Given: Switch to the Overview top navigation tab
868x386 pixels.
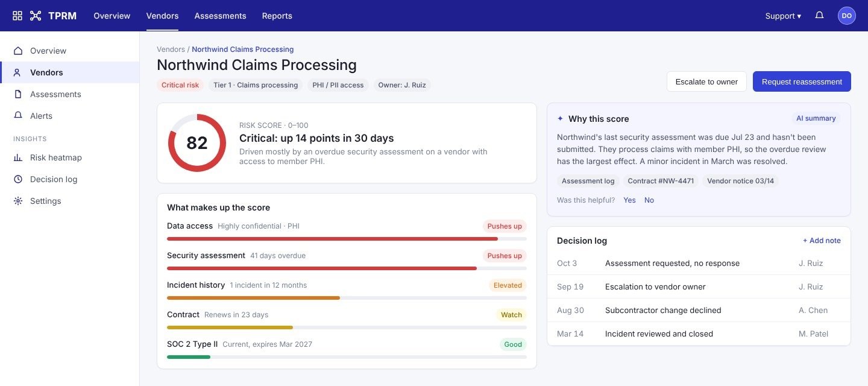Looking at the screenshot, I should tap(112, 16).
